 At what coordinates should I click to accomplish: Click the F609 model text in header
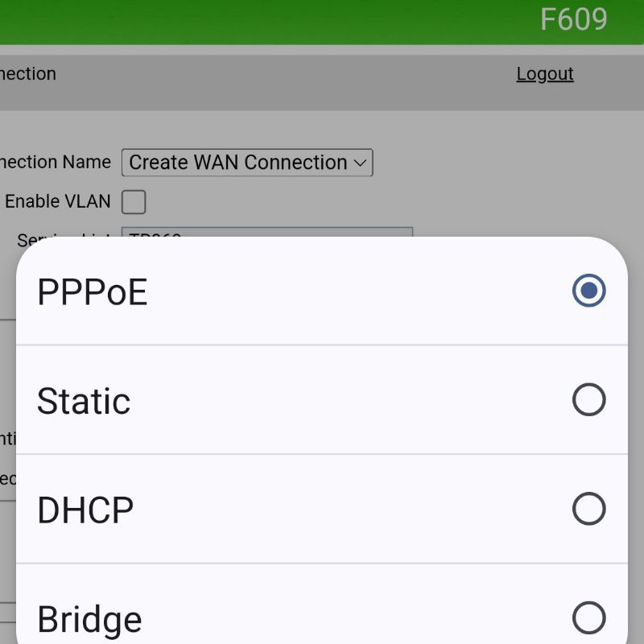(x=573, y=19)
